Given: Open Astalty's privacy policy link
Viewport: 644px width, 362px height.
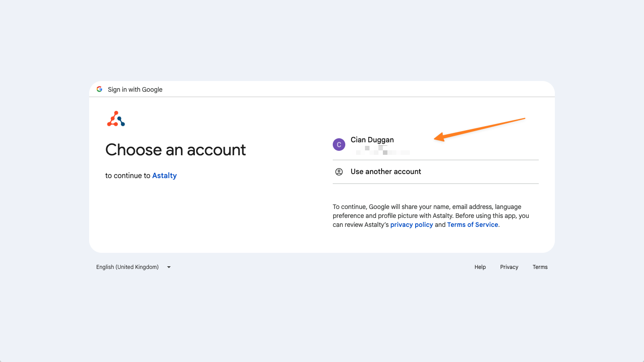Looking at the screenshot, I should pos(412,225).
